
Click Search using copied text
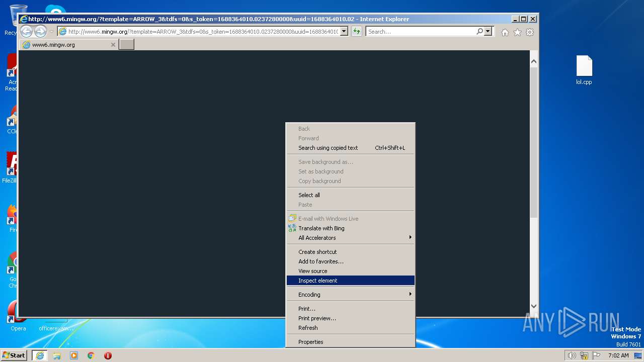coord(351,148)
